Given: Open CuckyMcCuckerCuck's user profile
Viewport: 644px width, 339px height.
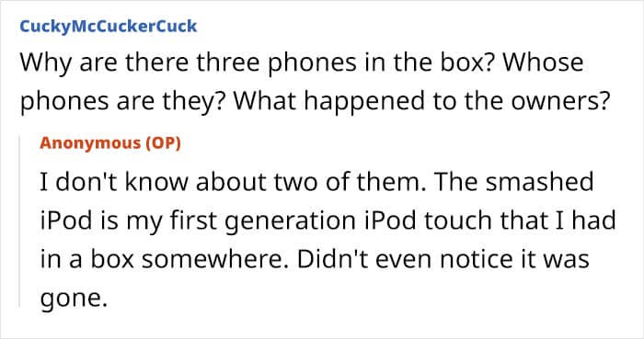Looking at the screenshot, I should pyautogui.click(x=109, y=27).
